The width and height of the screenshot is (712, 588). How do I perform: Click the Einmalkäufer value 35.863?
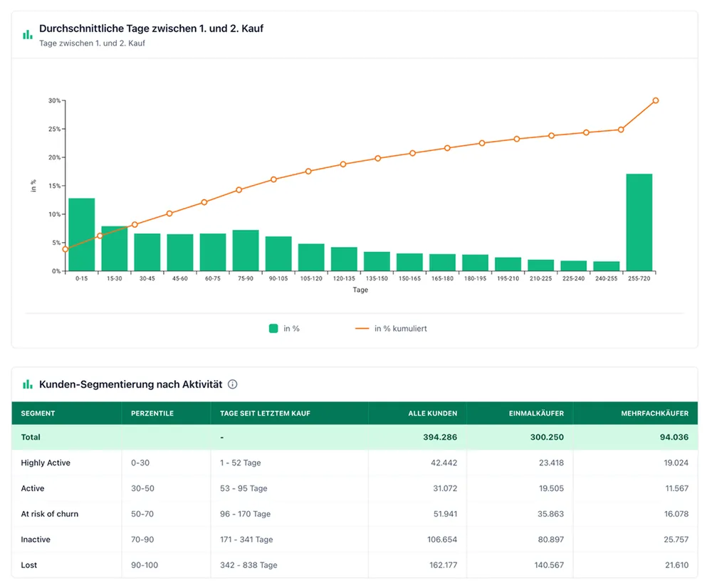pyautogui.click(x=551, y=513)
